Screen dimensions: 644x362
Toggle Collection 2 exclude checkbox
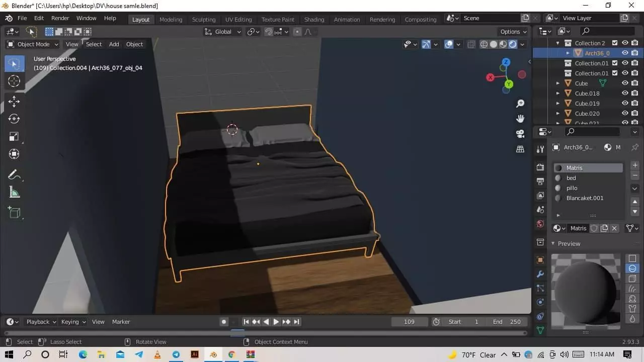pos(615,43)
